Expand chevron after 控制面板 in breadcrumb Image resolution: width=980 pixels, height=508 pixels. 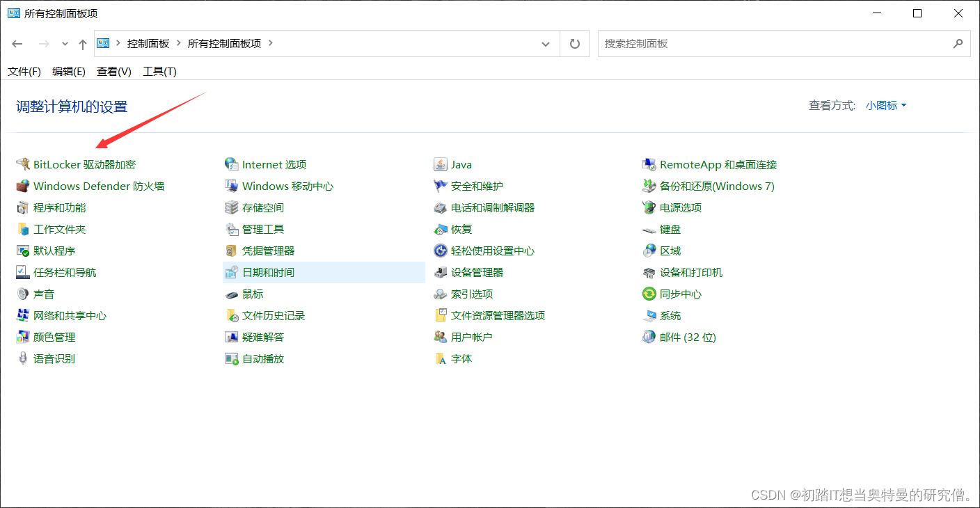tap(179, 43)
